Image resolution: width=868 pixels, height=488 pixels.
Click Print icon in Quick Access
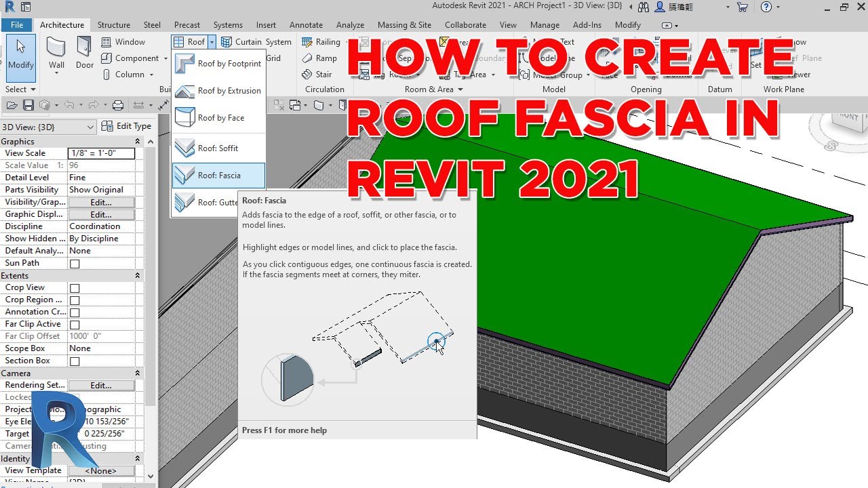pyautogui.click(x=118, y=105)
